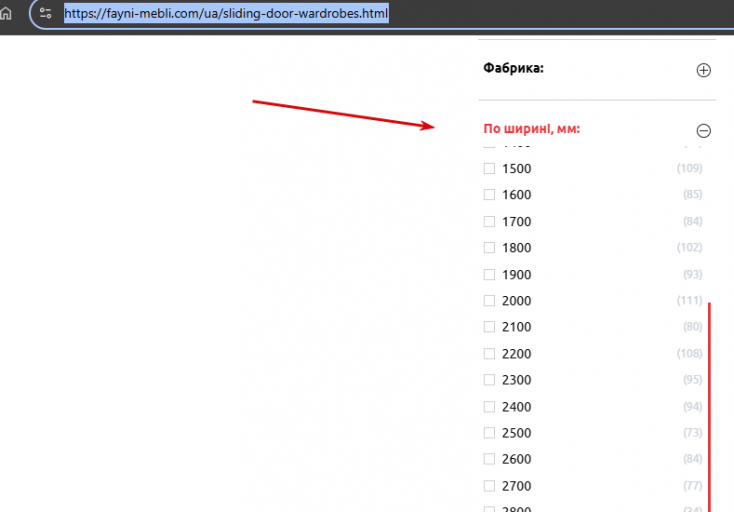This screenshot has width=734, height=512.
Task: Click the (109) count next to 1500
Action: tap(690, 168)
